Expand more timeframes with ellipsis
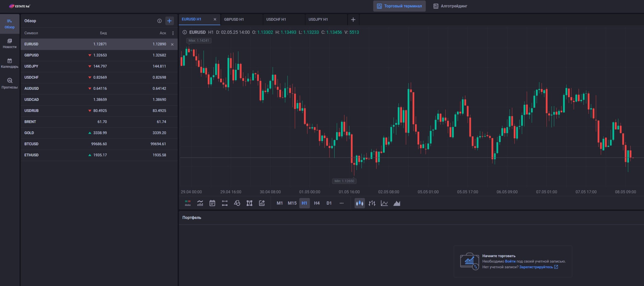This screenshot has width=644, height=286. [341, 203]
